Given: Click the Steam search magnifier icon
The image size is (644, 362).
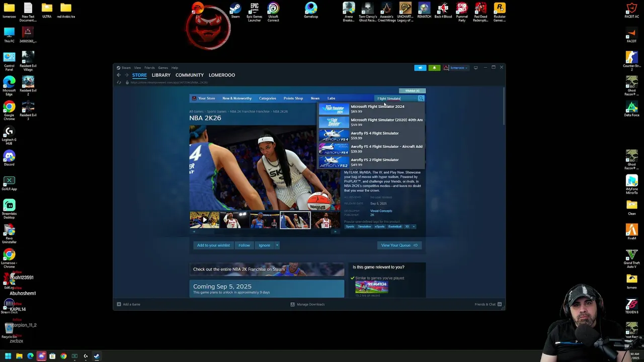Looking at the screenshot, I should [421, 99].
